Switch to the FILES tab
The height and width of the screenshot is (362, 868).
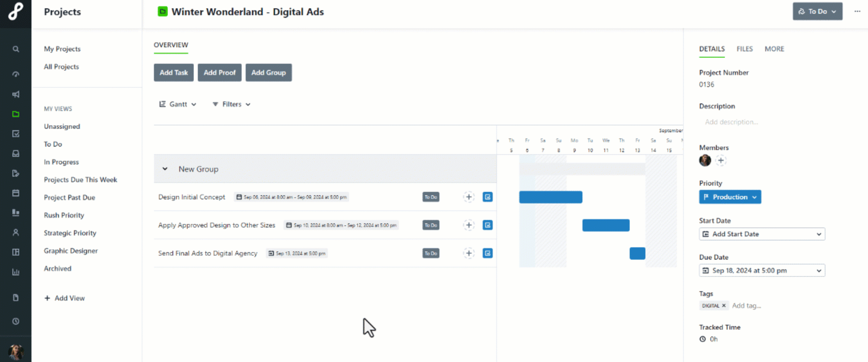point(745,49)
